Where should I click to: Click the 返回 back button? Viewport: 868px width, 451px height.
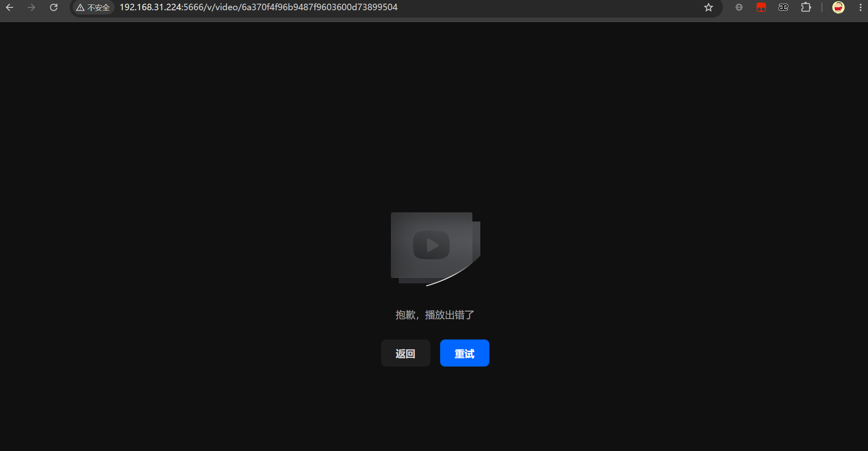coord(405,353)
